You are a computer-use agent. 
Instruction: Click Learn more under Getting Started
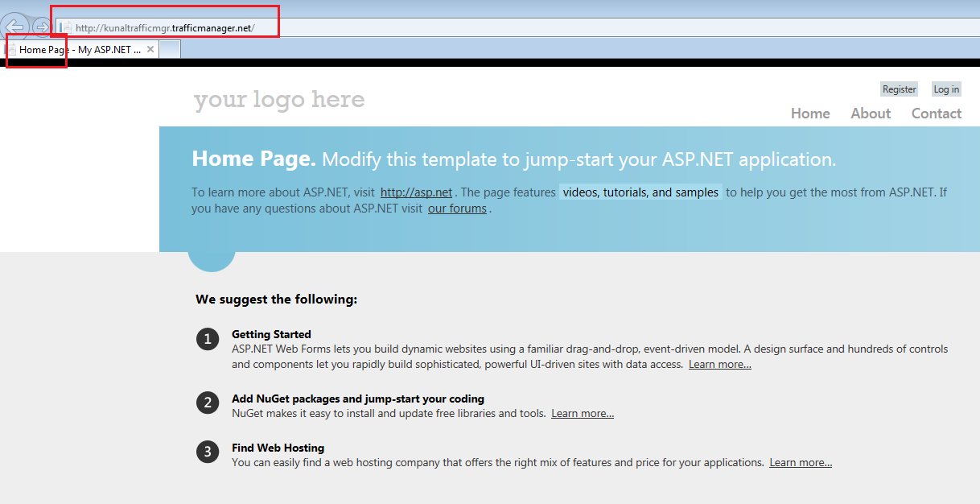tap(720, 365)
